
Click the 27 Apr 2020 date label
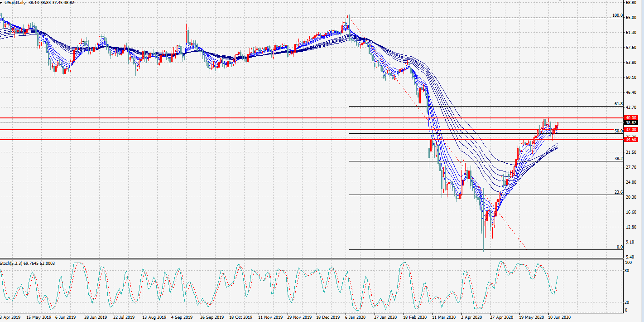click(502, 317)
